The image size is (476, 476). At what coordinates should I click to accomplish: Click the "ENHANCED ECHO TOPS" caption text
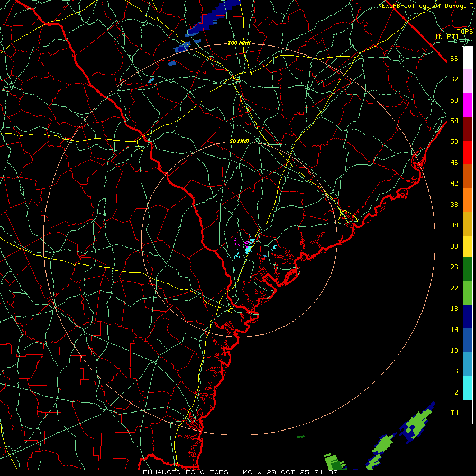[x=186, y=472]
